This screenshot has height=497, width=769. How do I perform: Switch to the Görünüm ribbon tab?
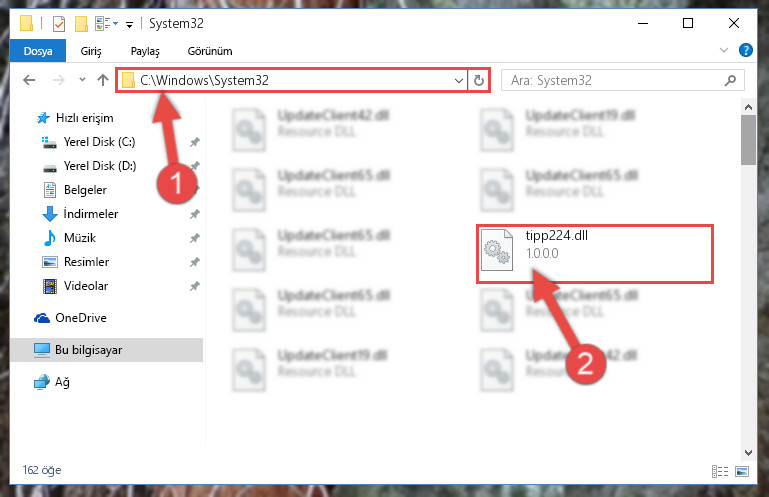210,51
